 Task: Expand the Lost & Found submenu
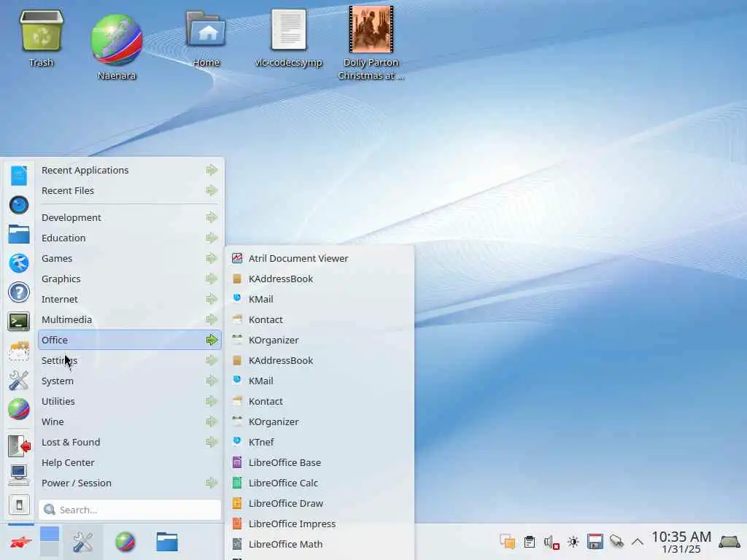click(130, 443)
